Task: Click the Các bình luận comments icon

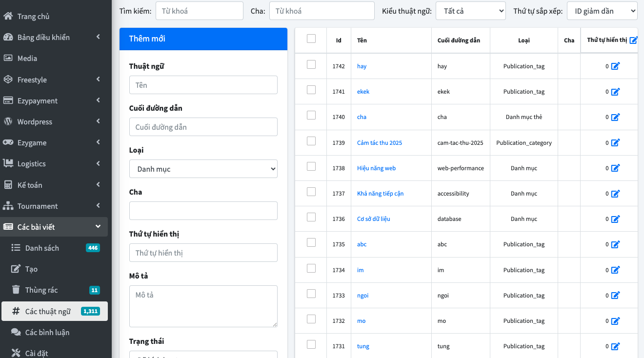Action: tap(16, 332)
